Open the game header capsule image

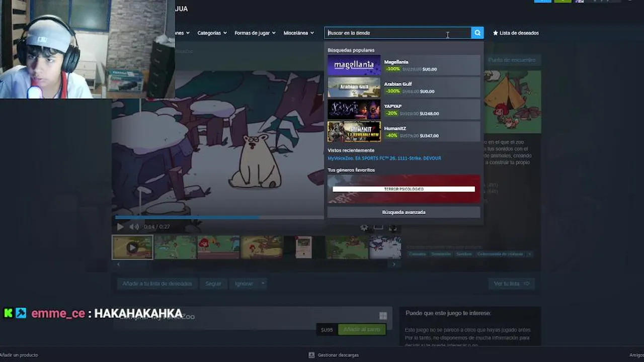[512, 103]
